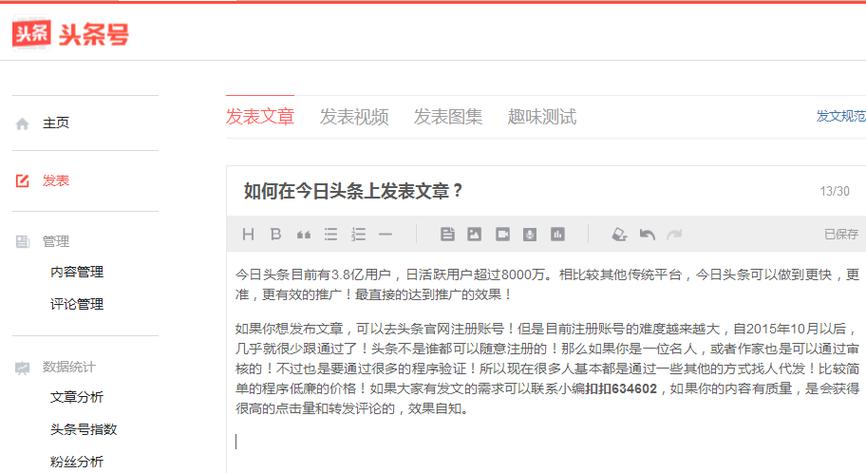The height and width of the screenshot is (473, 866).
Task: Open 头条号指数 in the sidebar
Action: tap(83, 429)
